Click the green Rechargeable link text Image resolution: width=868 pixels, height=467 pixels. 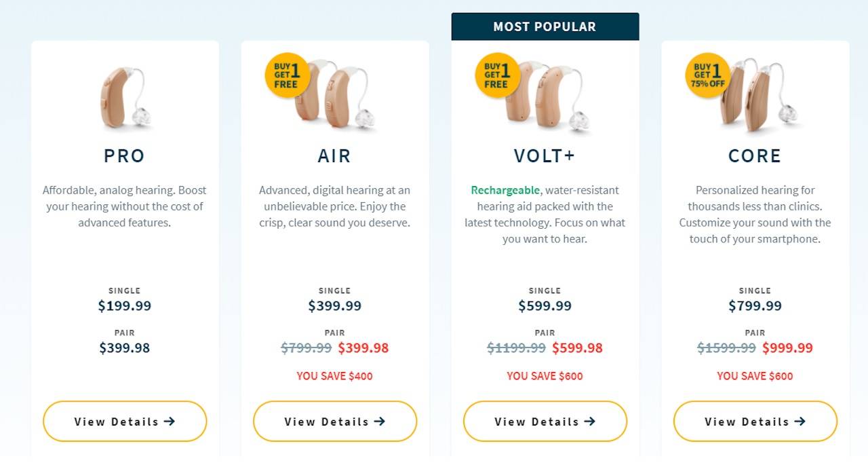(x=505, y=190)
